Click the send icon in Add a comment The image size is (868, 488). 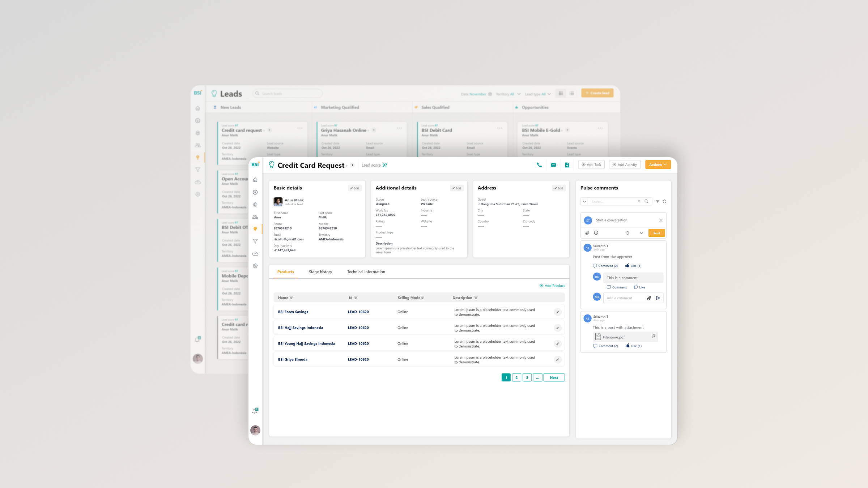[x=658, y=298]
